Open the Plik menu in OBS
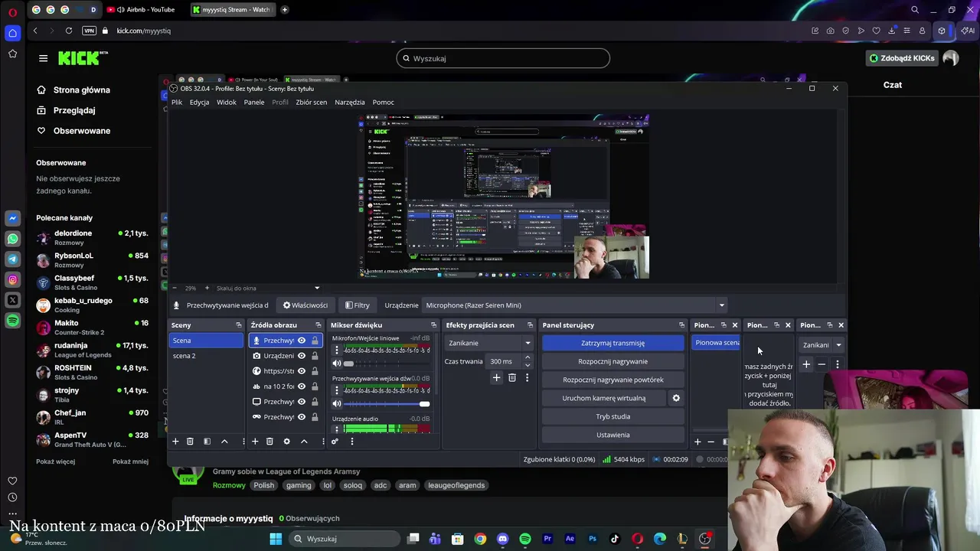Screen dimensions: 980x551 [x=177, y=103]
